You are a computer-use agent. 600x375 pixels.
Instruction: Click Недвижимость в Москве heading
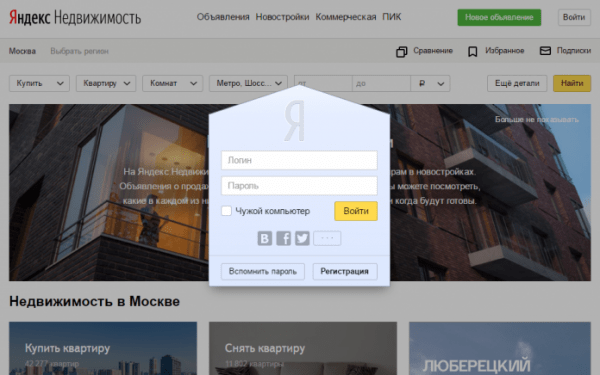[95, 301]
